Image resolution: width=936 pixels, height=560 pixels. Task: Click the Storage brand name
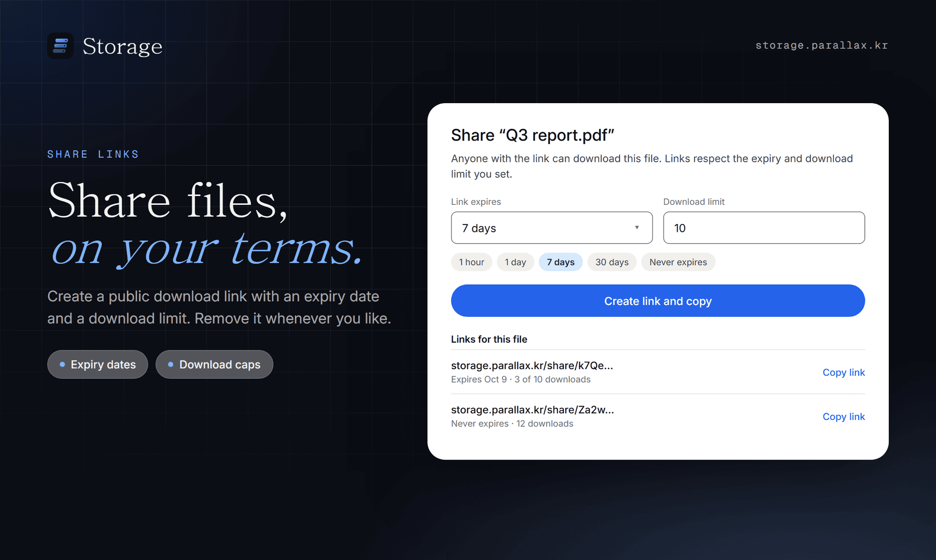[x=122, y=46]
